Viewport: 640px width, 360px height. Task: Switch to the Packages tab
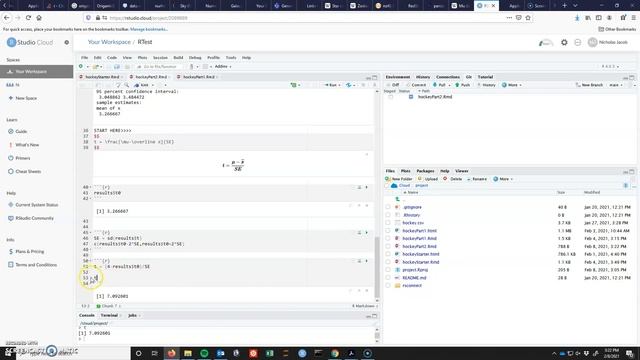(425, 171)
